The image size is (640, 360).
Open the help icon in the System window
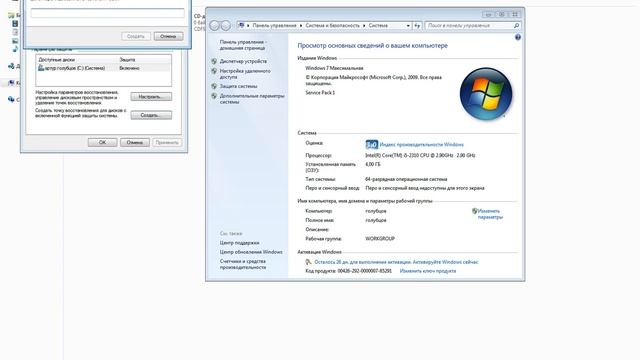tap(518, 38)
